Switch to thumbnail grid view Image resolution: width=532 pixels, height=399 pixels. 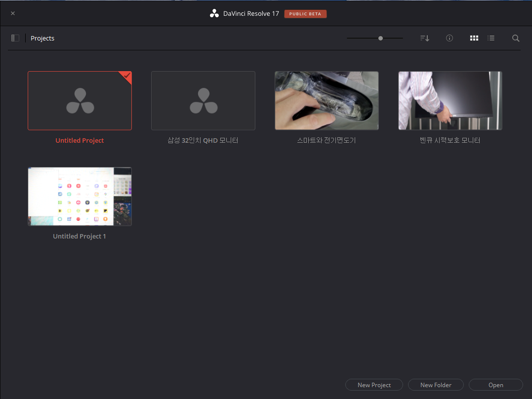(474, 38)
